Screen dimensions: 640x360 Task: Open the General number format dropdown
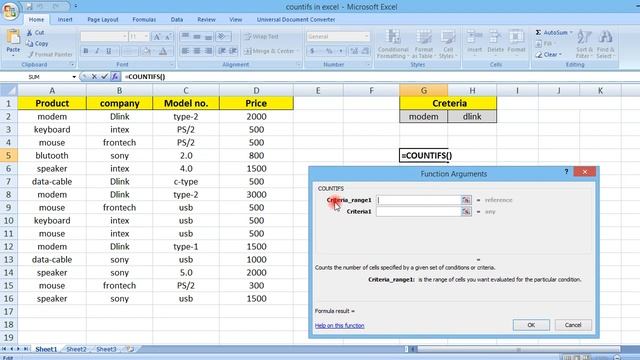pos(366,36)
